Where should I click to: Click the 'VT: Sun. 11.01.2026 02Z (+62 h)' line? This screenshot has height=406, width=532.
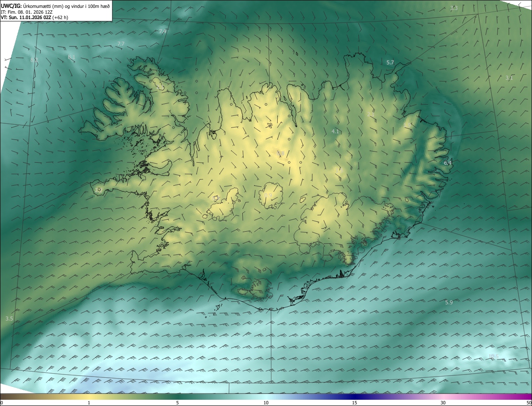[34, 17]
